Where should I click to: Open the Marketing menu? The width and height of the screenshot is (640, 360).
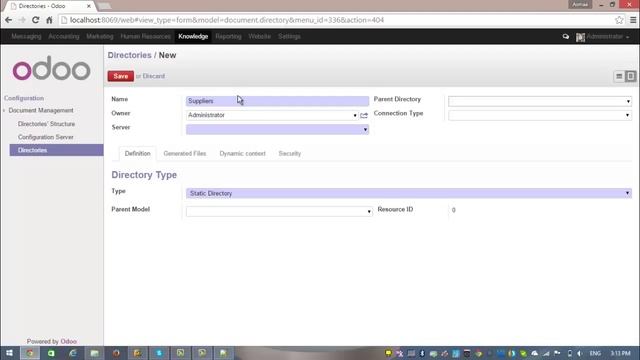(x=100, y=36)
